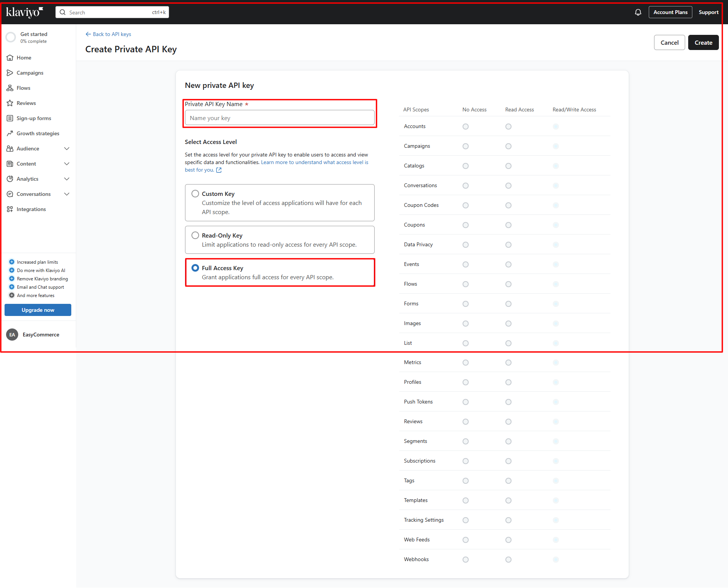Click the Sign-up forms icon
This screenshot has height=588, width=728.
10,118
